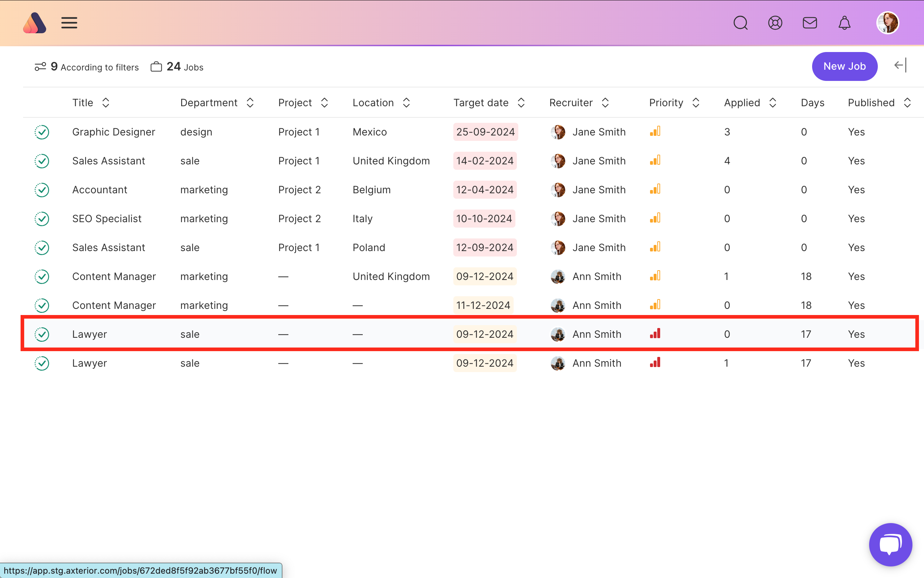Open the highlighted Lawyer job title
This screenshot has width=924, height=578.
(x=90, y=335)
